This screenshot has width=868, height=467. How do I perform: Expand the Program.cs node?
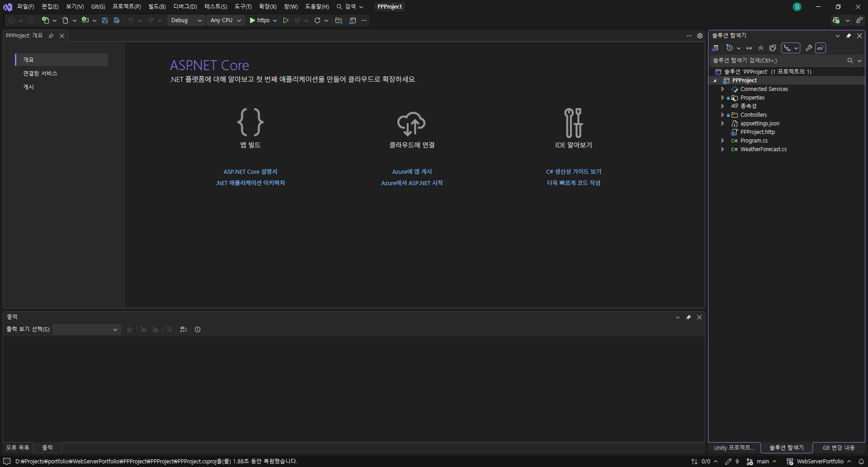[722, 141]
